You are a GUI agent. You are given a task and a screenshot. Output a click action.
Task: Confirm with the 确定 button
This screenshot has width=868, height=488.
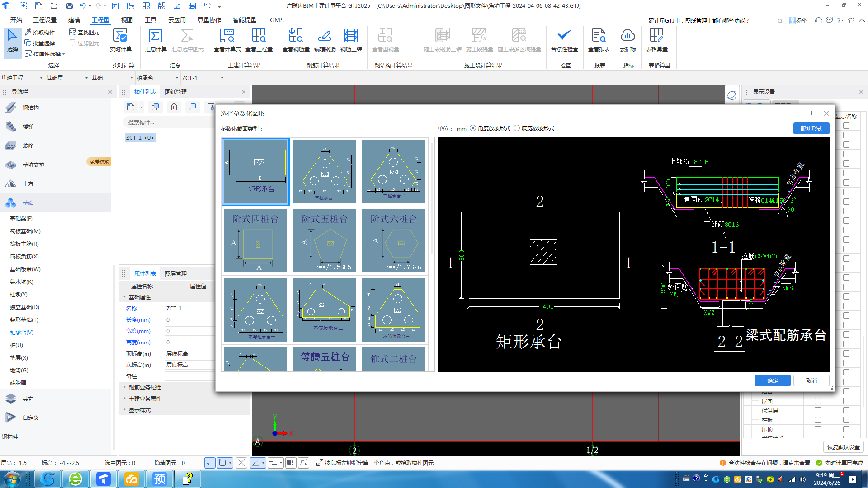(772, 380)
